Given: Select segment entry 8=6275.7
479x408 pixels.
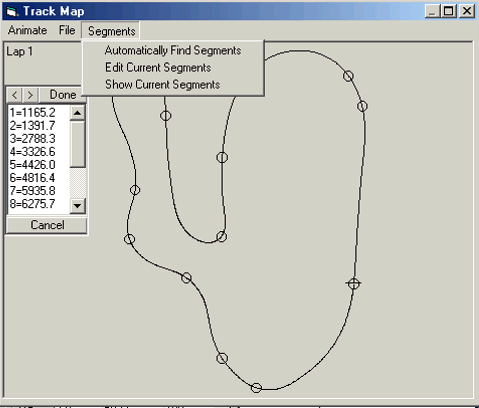Looking at the screenshot, I should tap(32, 204).
